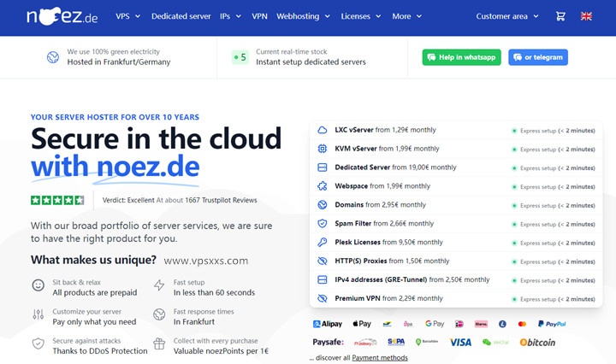
Task: Open Premium VPN from 2,29€ link
Action: pos(388,298)
